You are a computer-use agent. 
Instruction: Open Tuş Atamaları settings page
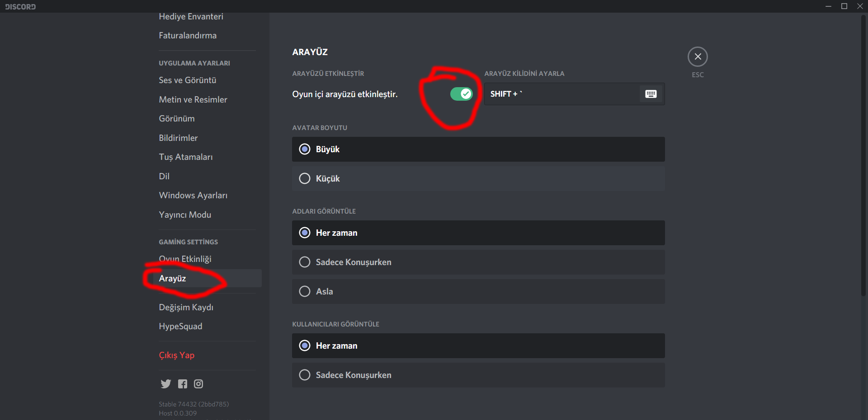click(x=186, y=157)
